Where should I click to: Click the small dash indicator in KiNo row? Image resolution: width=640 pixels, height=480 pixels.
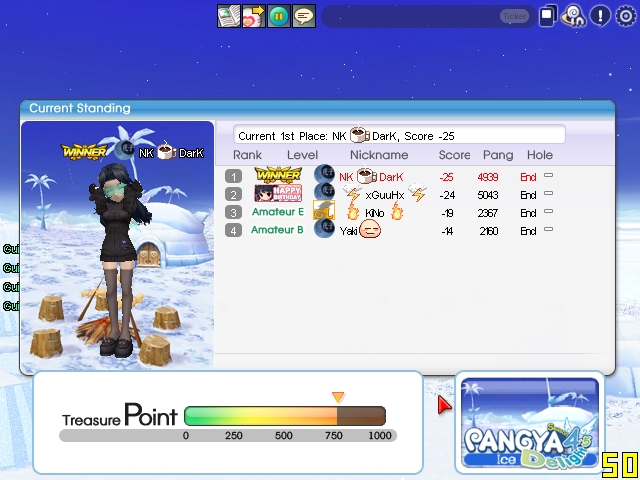point(549,211)
